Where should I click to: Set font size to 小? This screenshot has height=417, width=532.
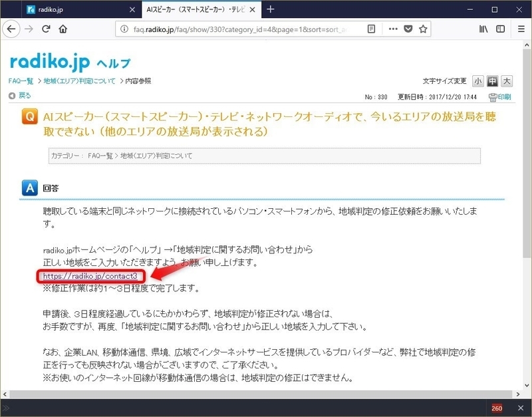tap(477, 81)
